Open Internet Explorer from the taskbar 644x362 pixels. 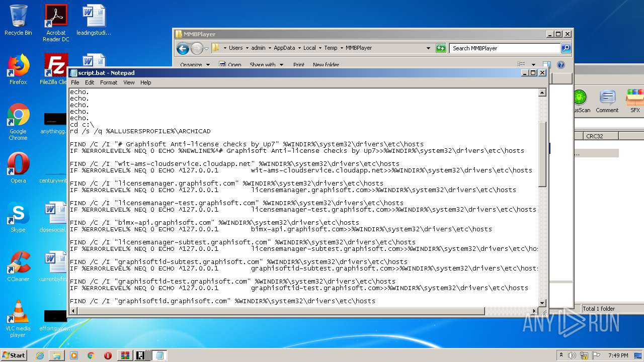pos(40,355)
